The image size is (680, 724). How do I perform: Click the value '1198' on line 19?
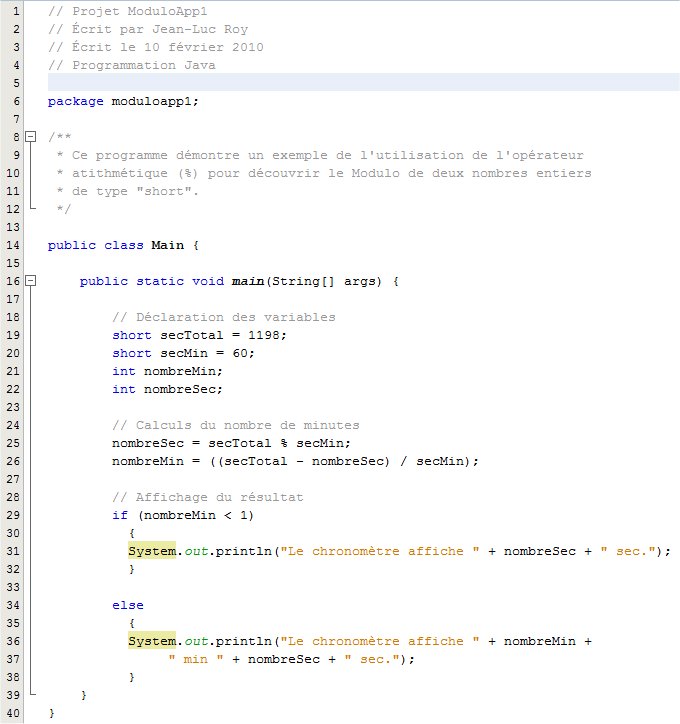click(264, 335)
